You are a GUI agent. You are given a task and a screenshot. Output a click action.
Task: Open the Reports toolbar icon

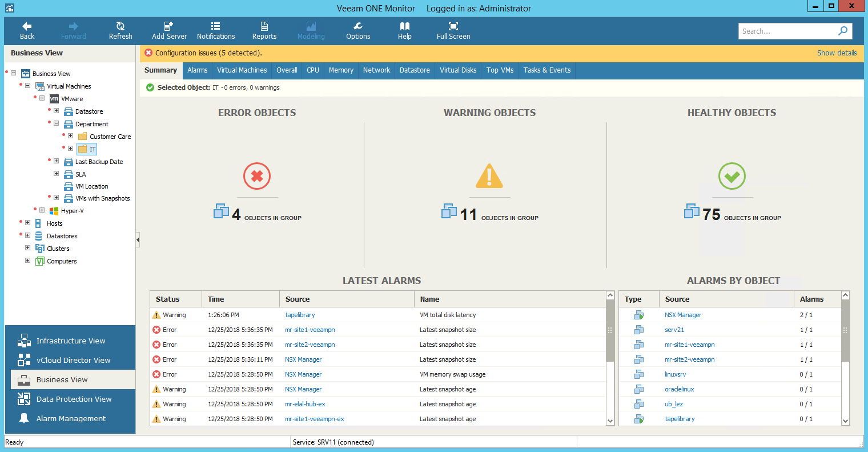tap(264, 26)
